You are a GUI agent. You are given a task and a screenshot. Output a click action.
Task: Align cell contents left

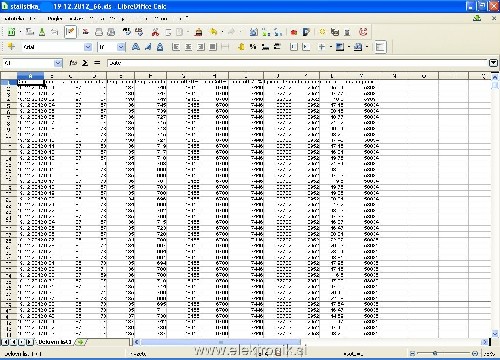(176, 47)
